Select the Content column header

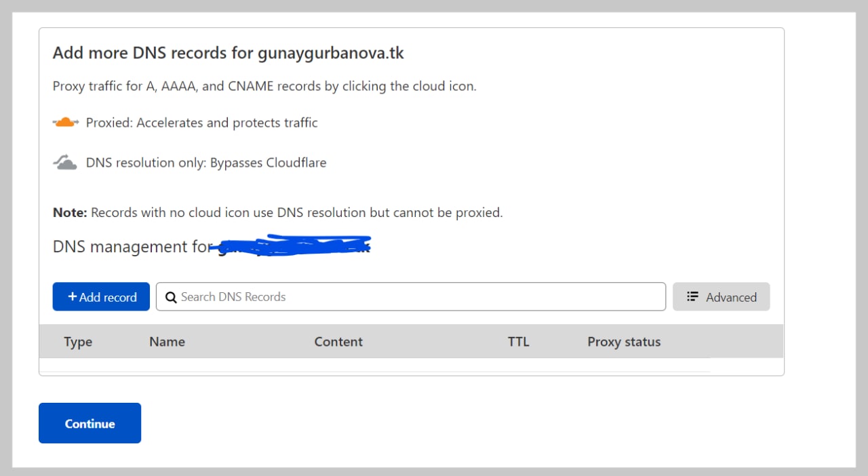click(x=338, y=342)
